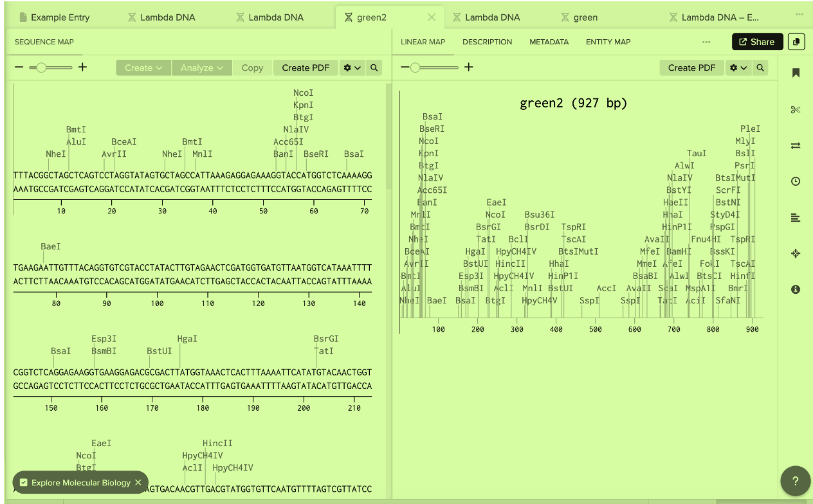Viewport: 813px width, 504px height.
Task: Click the swap arrows sidebar icon
Action: click(796, 145)
